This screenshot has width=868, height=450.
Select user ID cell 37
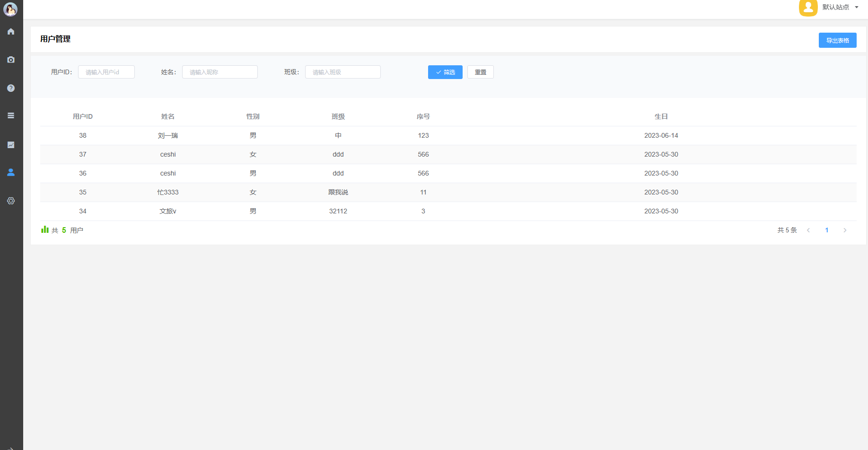83,154
